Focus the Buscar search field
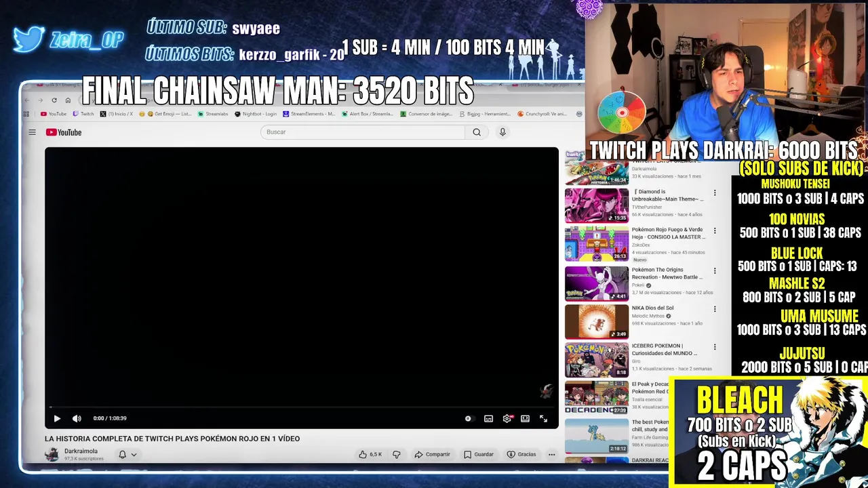The image size is (868, 488). [363, 132]
